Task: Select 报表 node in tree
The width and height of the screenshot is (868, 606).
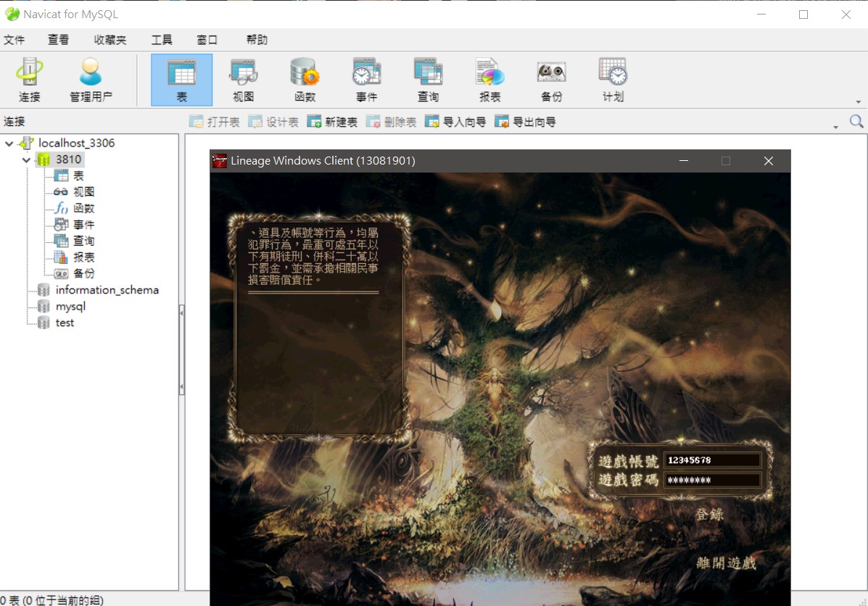Action: tap(83, 257)
